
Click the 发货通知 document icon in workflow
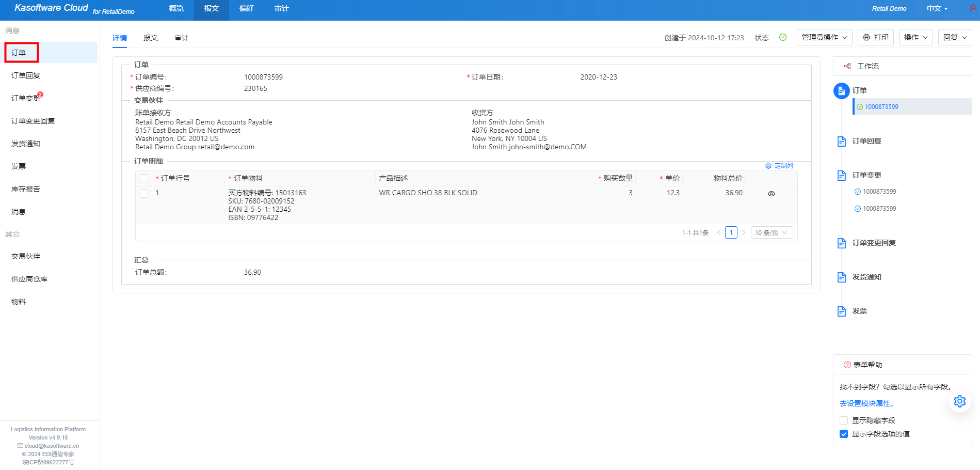pos(841,277)
